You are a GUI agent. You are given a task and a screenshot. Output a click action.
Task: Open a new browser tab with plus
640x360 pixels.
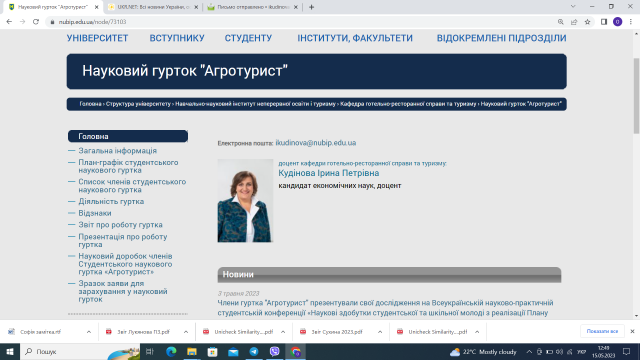pyautogui.click(x=311, y=7)
